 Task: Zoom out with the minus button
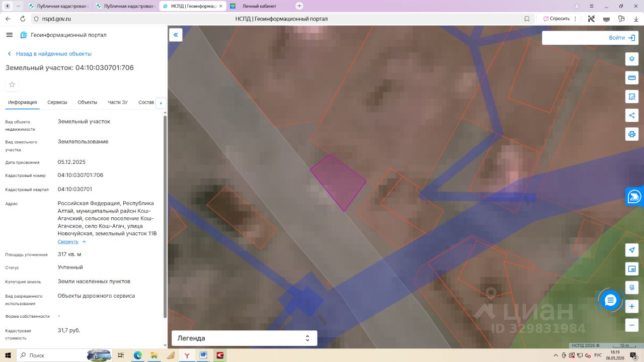coord(632,325)
